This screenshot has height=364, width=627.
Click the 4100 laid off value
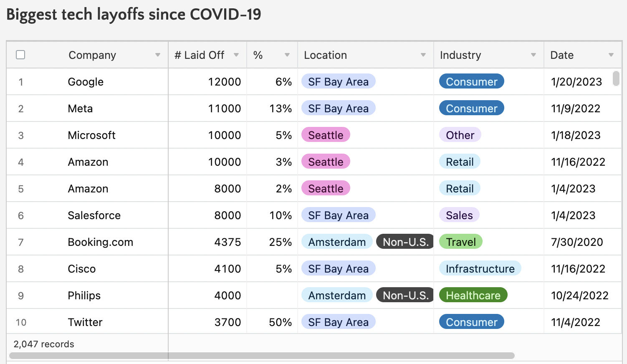coord(228,269)
